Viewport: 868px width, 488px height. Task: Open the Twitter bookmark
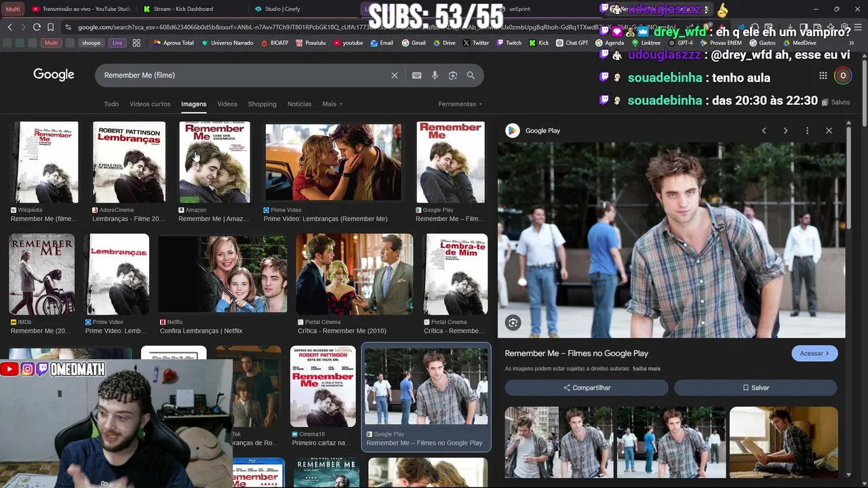coord(476,43)
